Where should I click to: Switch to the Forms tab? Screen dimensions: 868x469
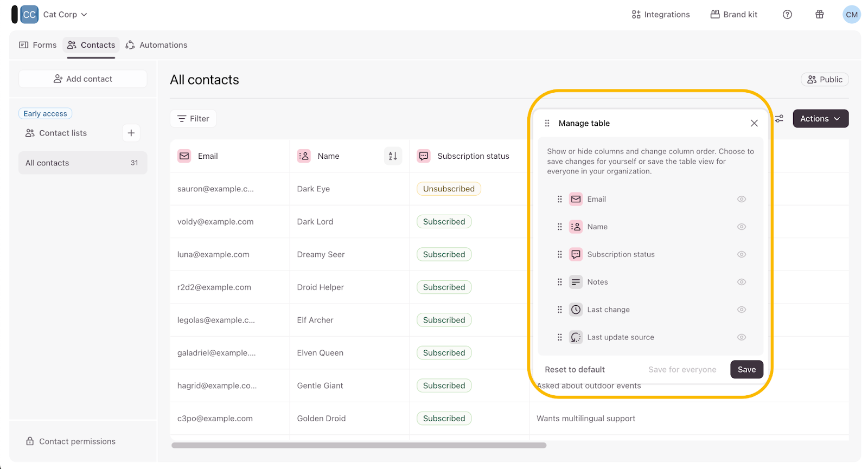click(38, 45)
